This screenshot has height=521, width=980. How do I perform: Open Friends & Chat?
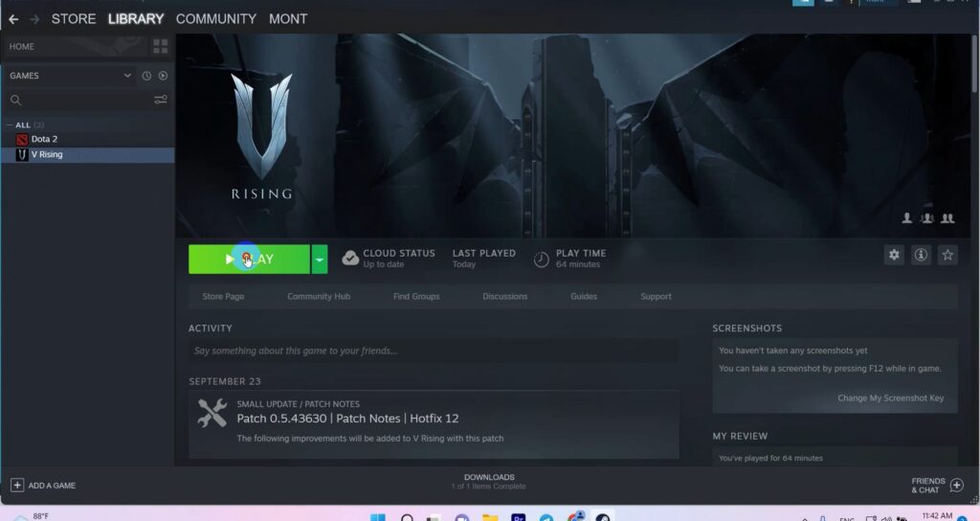[x=937, y=486]
